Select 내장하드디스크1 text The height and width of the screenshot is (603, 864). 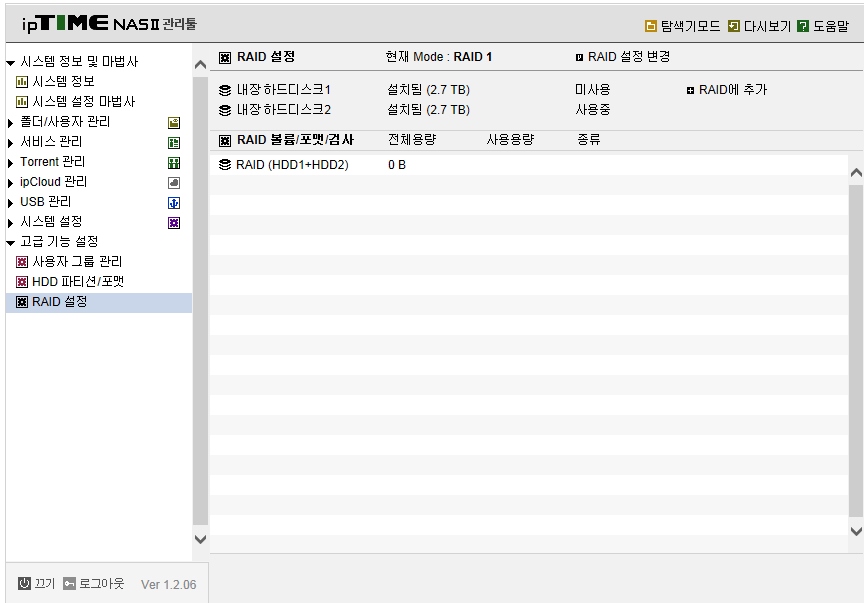283,90
